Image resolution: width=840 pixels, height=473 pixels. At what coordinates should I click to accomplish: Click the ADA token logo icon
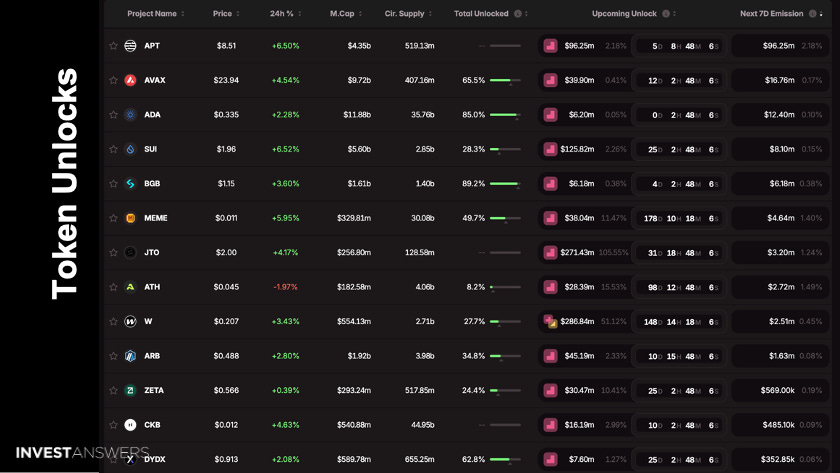(x=130, y=115)
